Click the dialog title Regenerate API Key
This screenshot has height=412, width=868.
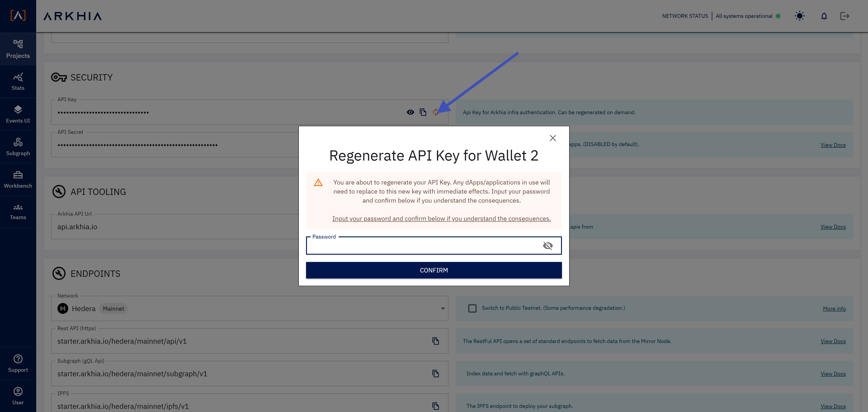coord(434,155)
